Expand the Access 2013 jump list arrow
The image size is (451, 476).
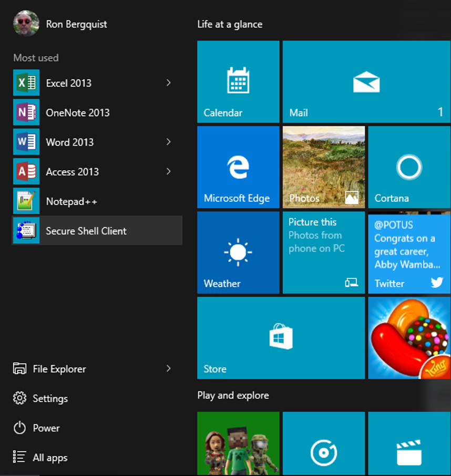click(x=168, y=171)
